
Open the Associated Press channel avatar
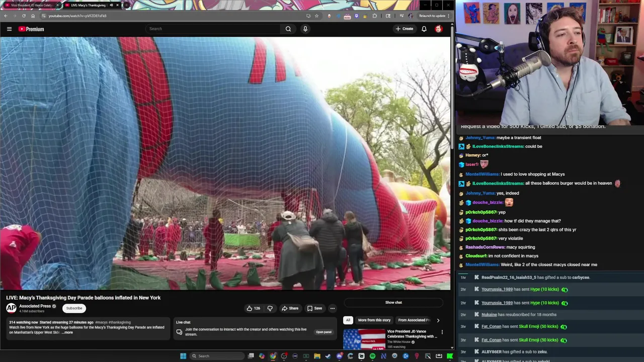pyautogui.click(x=11, y=308)
